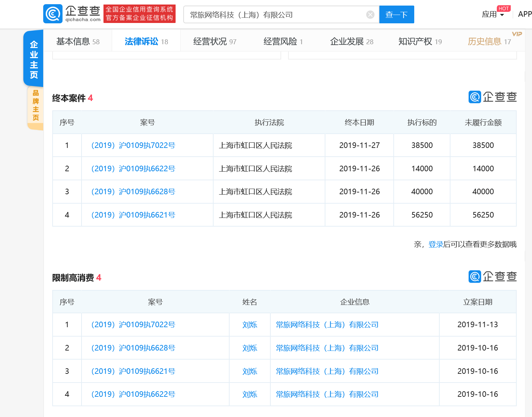Image resolution: width=532 pixels, height=417 pixels.
Task: Click the red official credit agency banner
Action: pyautogui.click(x=139, y=14)
